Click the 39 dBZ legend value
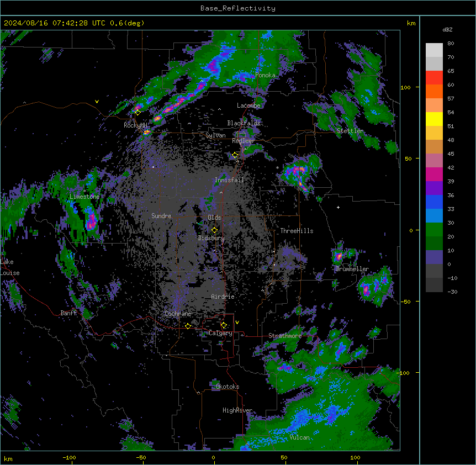Screen dimensions: 476x465 (x=451, y=182)
